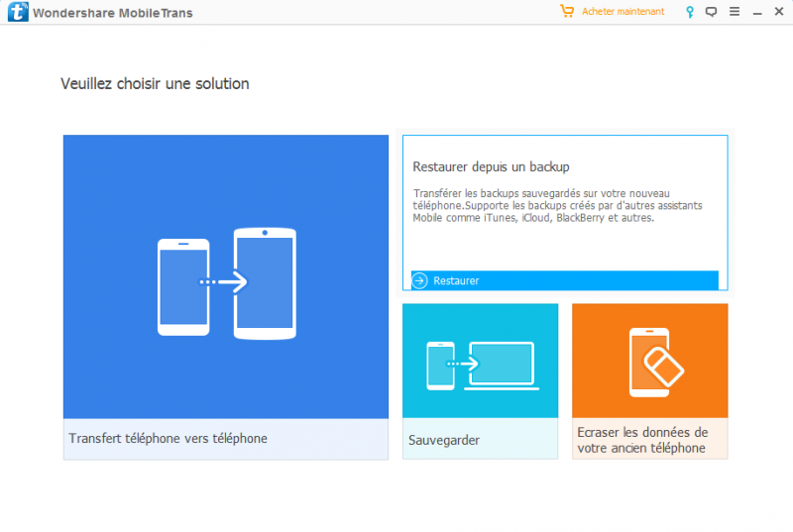This screenshot has height=532, width=793.
Task: Click the Transfert téléphone vers téléphone label
Action: click(x=168, y=438)
